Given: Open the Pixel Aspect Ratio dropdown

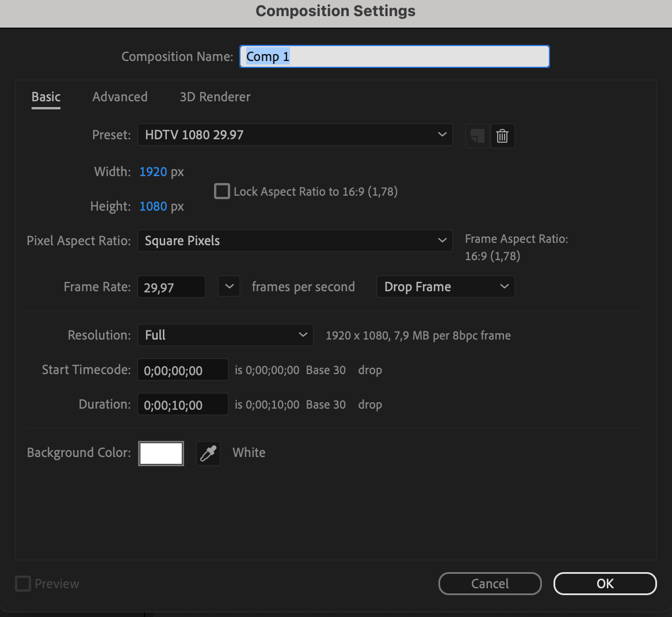Looking at the screenshot, I should pyautogui.click(x=295, y=241).
